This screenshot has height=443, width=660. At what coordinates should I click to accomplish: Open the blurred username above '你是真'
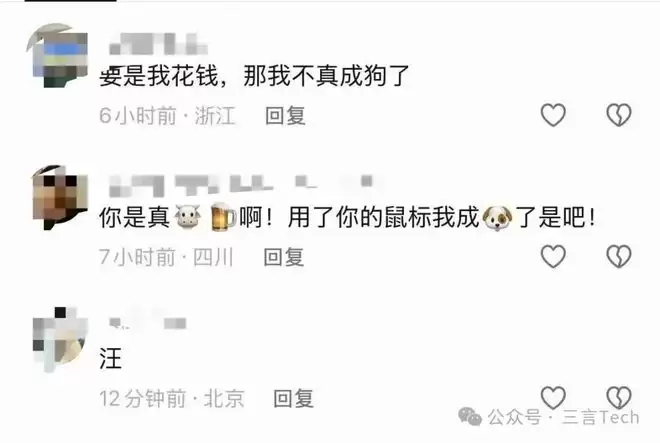[x=241, y=185]
